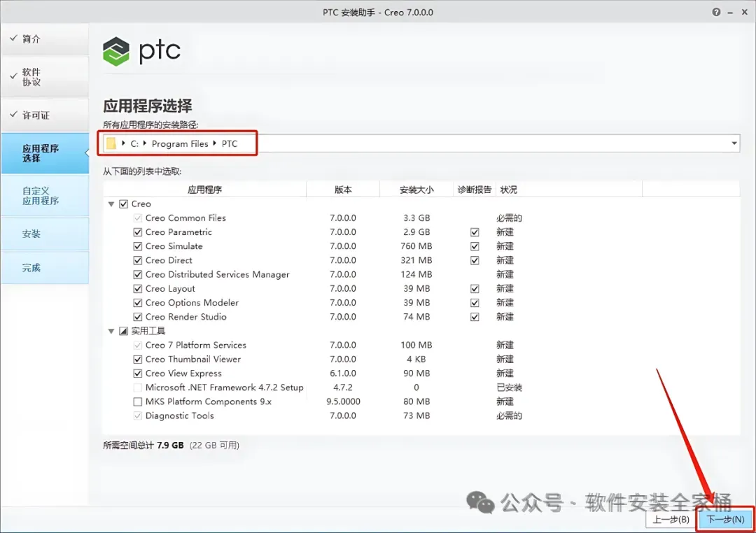
Task: Uncheck Creo Distributed Services Manager checkbox
Action: pos(137,274)
